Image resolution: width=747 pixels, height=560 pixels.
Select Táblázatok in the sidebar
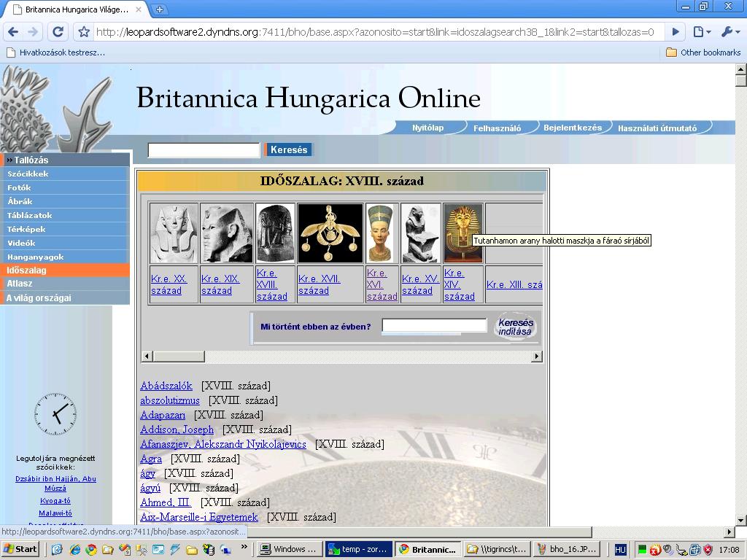pos(65,215)
